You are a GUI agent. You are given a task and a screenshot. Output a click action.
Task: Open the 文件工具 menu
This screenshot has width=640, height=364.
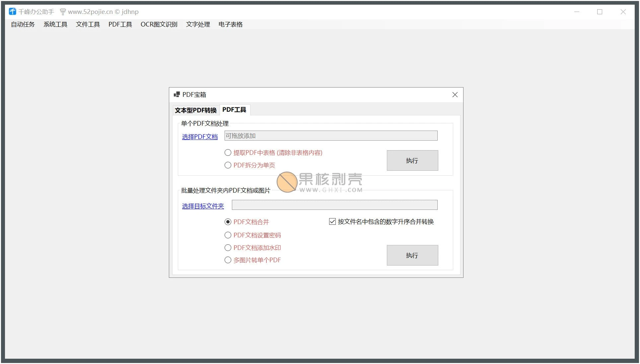click(x=88, y=25)
